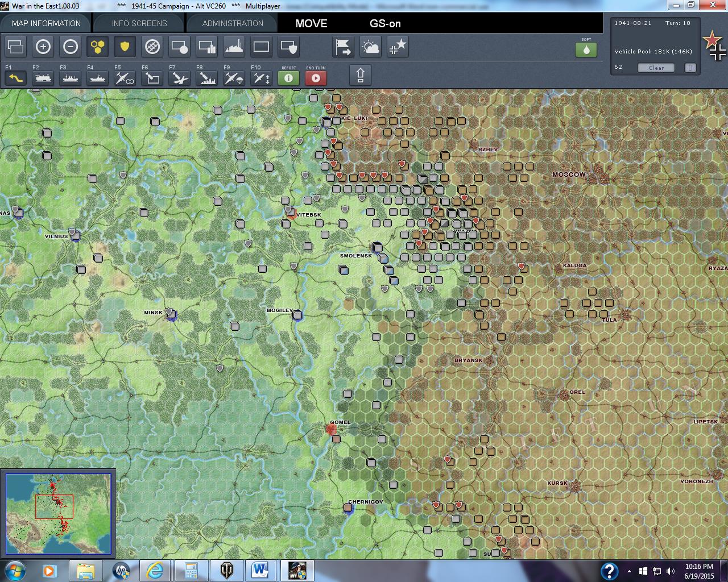Open Calculator from taskbar
The height and width of the screenshot is (582, 728).
click(191, 570)
